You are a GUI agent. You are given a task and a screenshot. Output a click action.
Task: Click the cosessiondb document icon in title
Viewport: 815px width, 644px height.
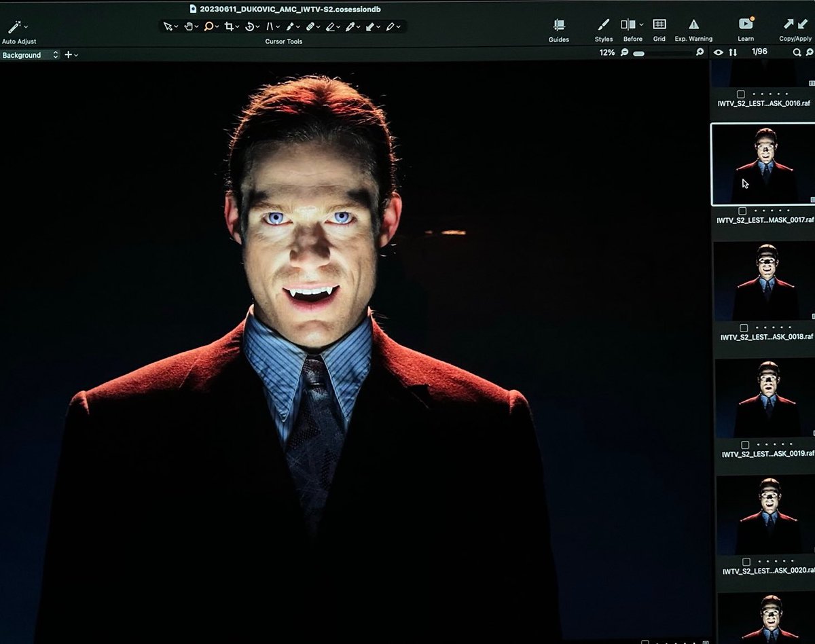[x=193, y=9]
